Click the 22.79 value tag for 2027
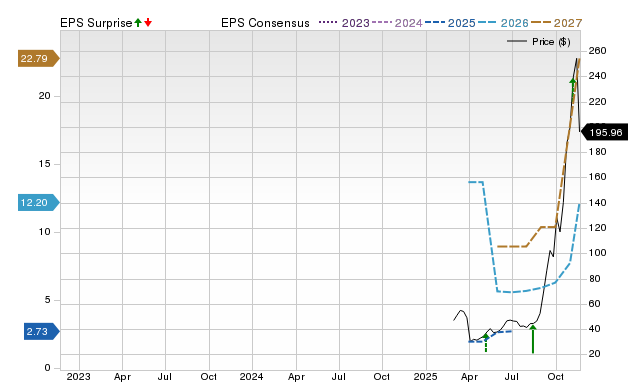Screen dimensions: 640x382 pyautogui.click(x=39, y=58)
